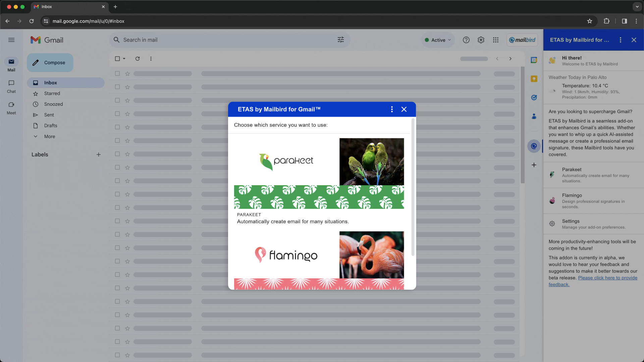Image resolution: width=644 pixels, height=362 pixels.
Task: Click the browser address bar URL
Action: click(x=89, y=21)
